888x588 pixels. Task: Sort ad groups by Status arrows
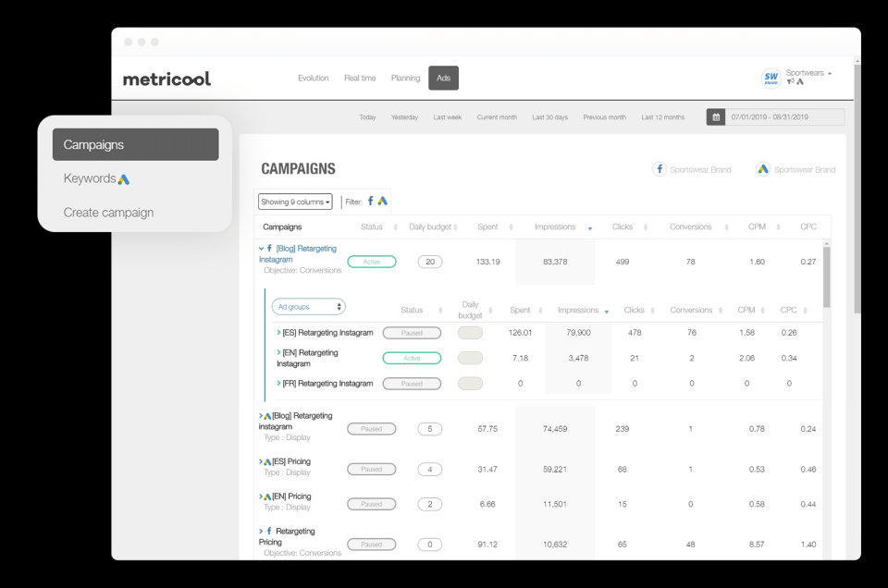(x=440, y=310)
